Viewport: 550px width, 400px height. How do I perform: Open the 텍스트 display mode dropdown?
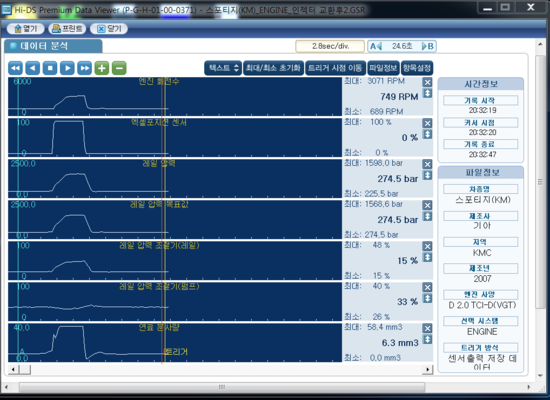coord(223,68)
